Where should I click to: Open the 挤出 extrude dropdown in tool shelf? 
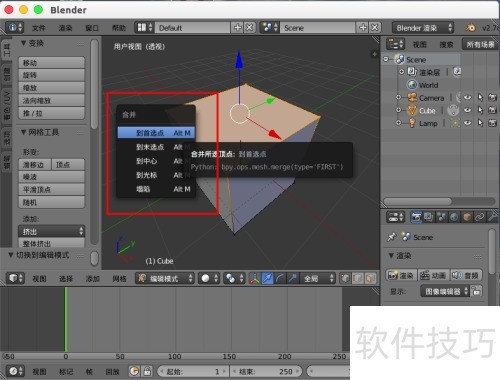point(52,231)
